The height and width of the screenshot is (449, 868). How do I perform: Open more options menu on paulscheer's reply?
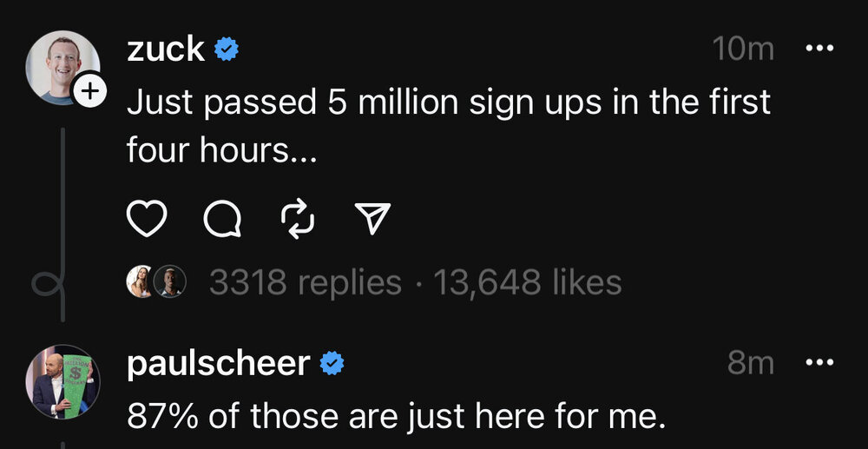tap(819, 362)
